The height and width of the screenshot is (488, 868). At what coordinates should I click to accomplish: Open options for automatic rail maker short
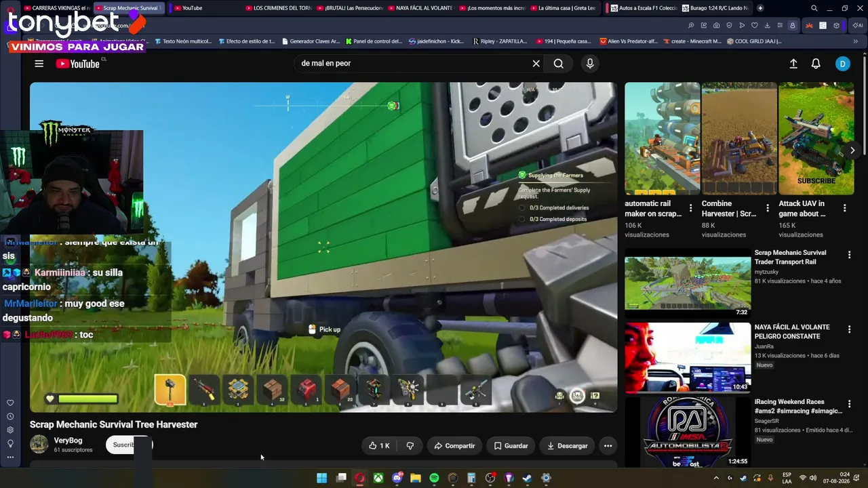point(690,208)
